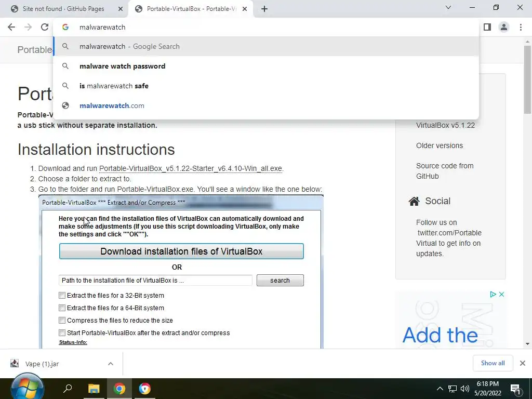
Task: Click the search button beside path field
Action: coord(280,280)
